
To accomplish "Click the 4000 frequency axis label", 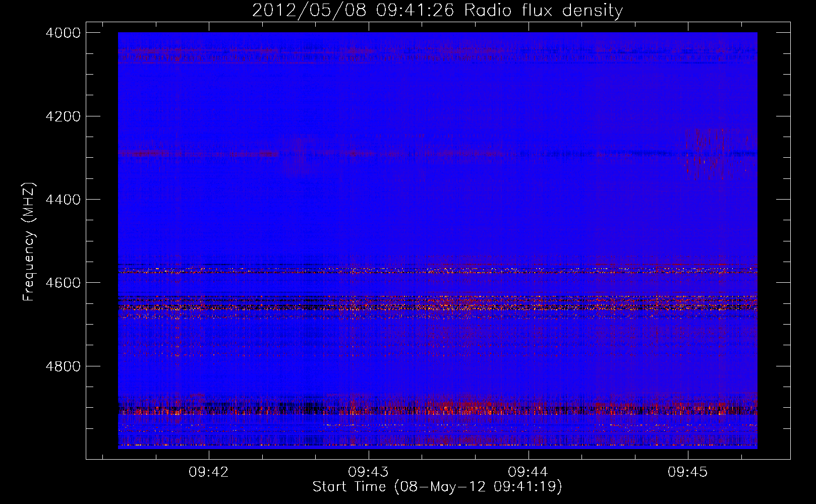I will 63,33.
